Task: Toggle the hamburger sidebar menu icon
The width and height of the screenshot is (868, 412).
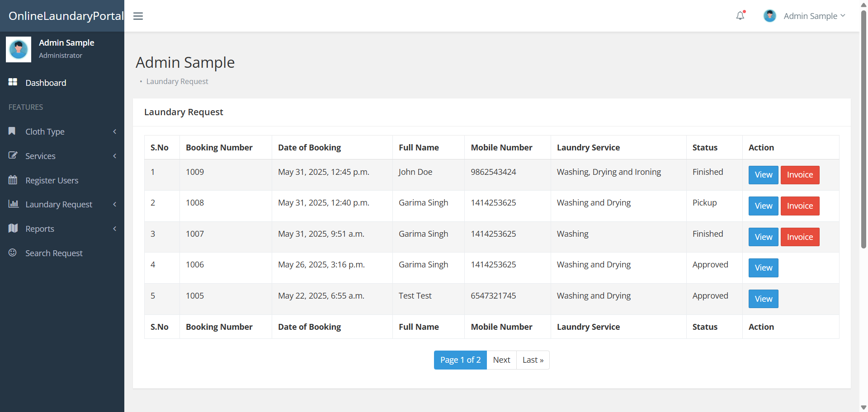Action: click(x=138, y=16)
